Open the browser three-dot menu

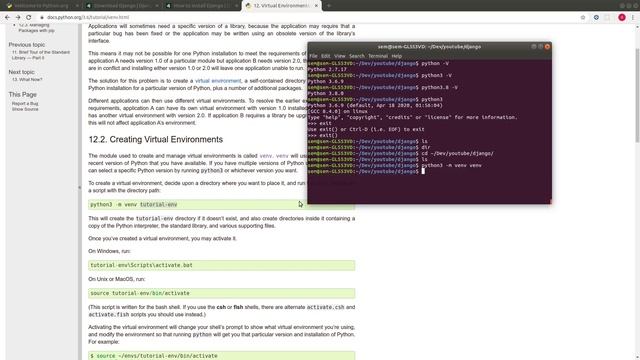point(633,17)
